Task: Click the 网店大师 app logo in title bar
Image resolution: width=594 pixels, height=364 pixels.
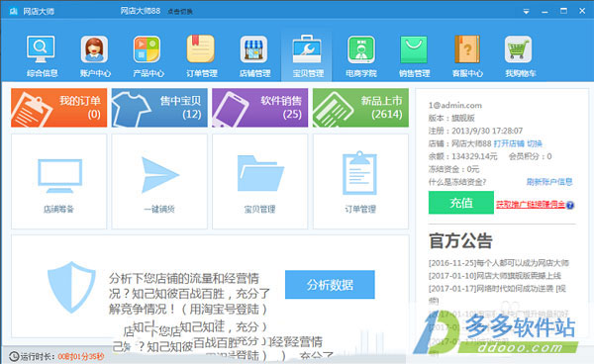Action: [x=14, y=11]
